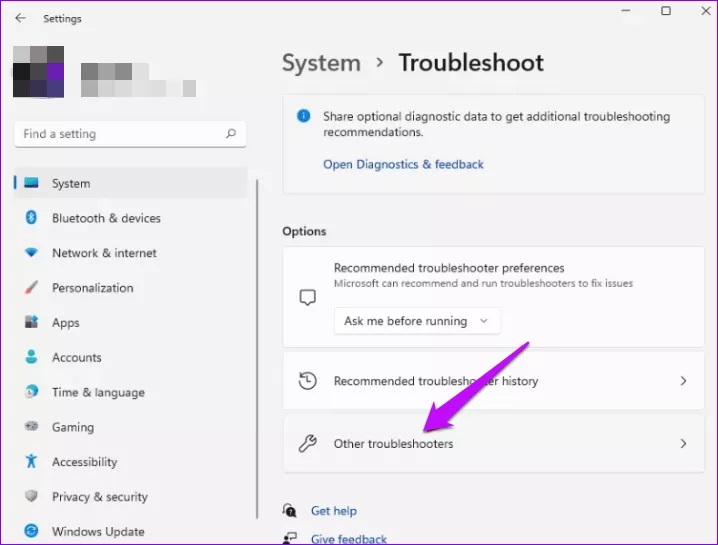Open the Ask me before running dropdown
The width and height of the screenshot is (718, 545).
click(417, 321)
